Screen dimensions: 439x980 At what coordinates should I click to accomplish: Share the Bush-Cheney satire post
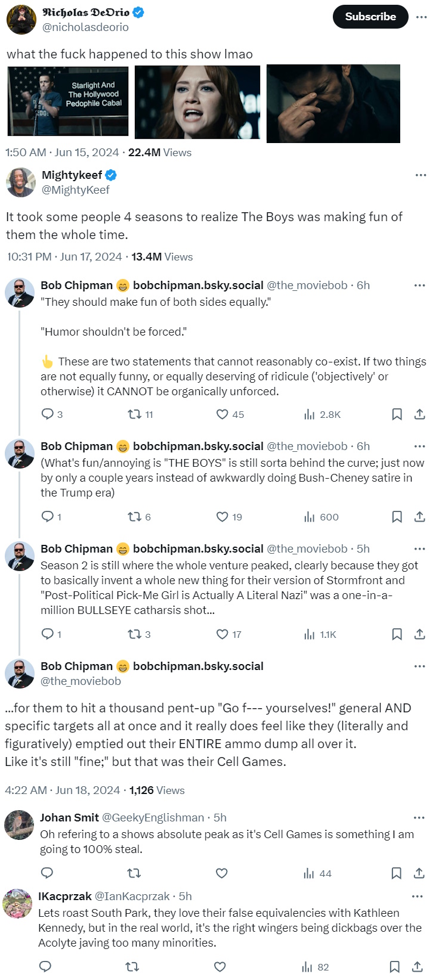(x=419, y=517)
